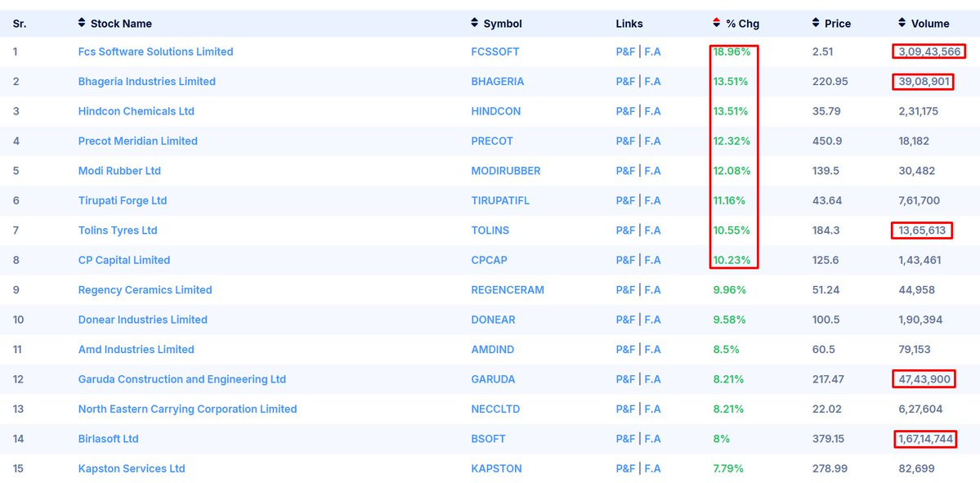Image resolution: width=980 pixels, height=483 pixels.
Task: Open Fcs Software Solutions Limited stock page
Action: click(155, 51)
